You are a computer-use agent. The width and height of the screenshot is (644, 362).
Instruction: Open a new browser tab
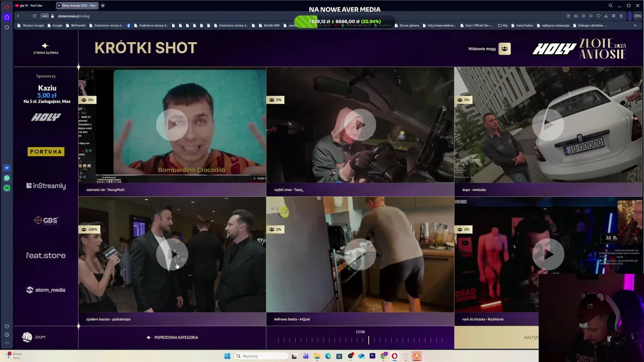[x=103, y=6]
